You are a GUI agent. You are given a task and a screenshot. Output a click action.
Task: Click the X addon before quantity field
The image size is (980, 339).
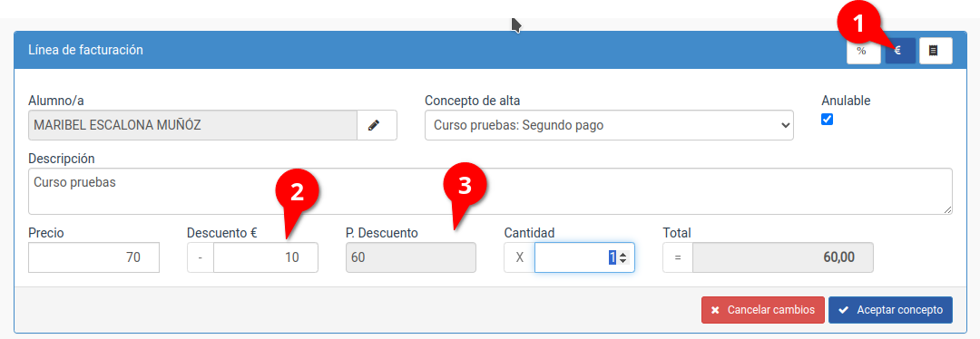tap(519, 257)
